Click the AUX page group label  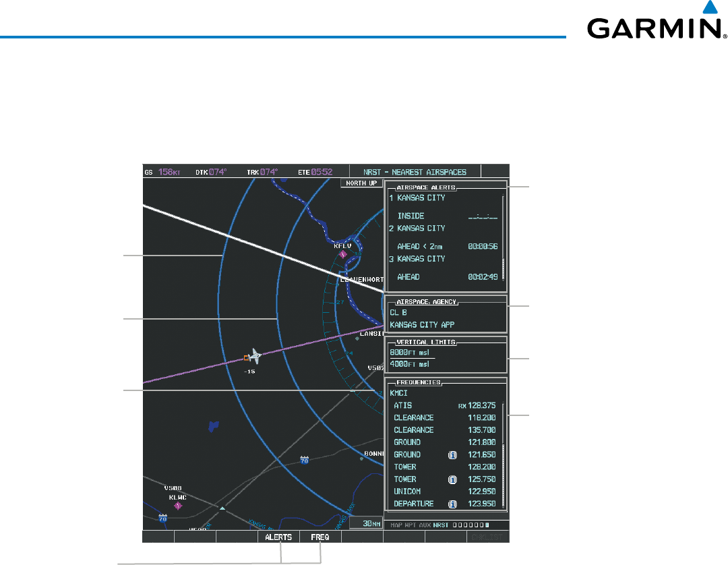pyautogui.click(x=425, y=525)
